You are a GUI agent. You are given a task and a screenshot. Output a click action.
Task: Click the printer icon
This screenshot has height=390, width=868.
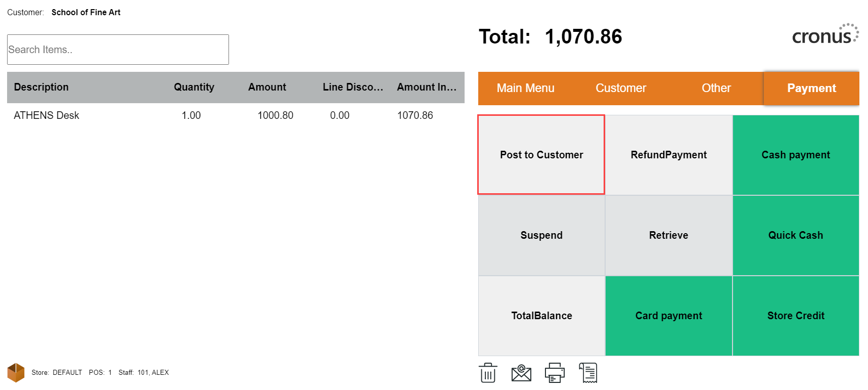[x=555, y=373]
